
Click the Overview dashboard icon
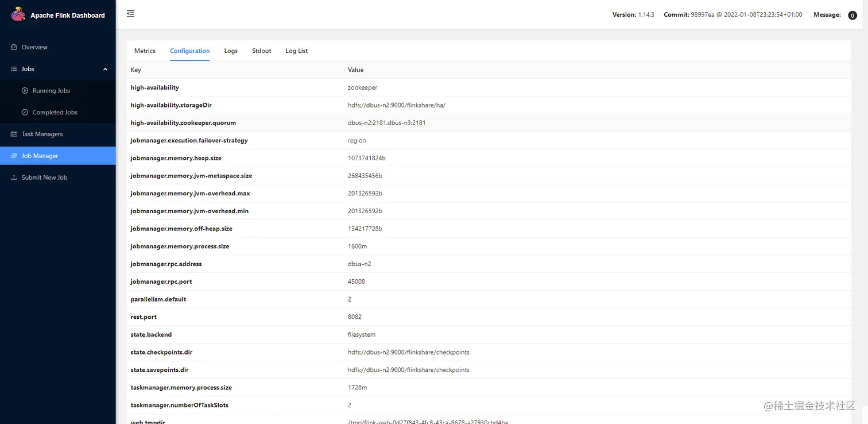[x=14, y=47]
